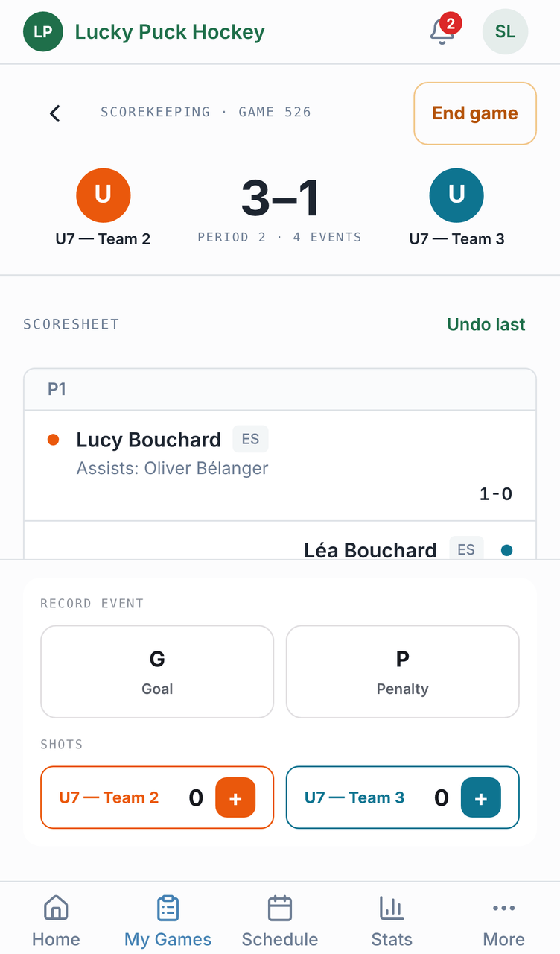560x954 pixels.
Task: Add a shot for U7 Team 2
Action: (x=235, y=798)
